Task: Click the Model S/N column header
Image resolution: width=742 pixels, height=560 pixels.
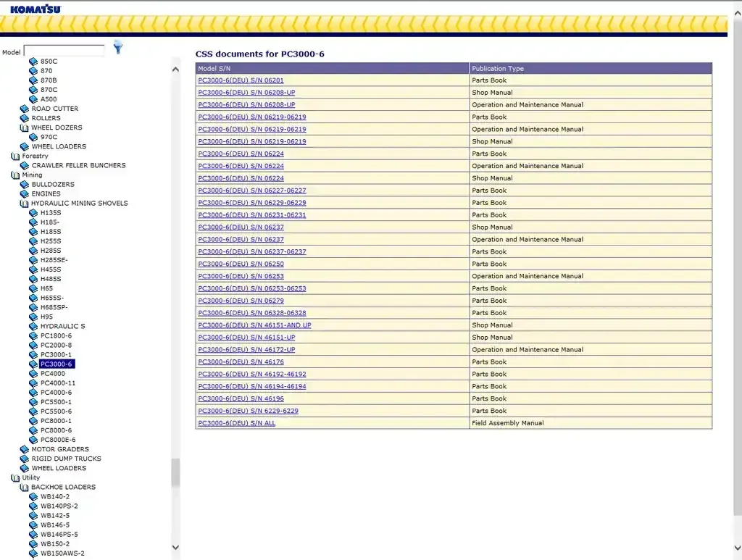Action: (332, 69)
